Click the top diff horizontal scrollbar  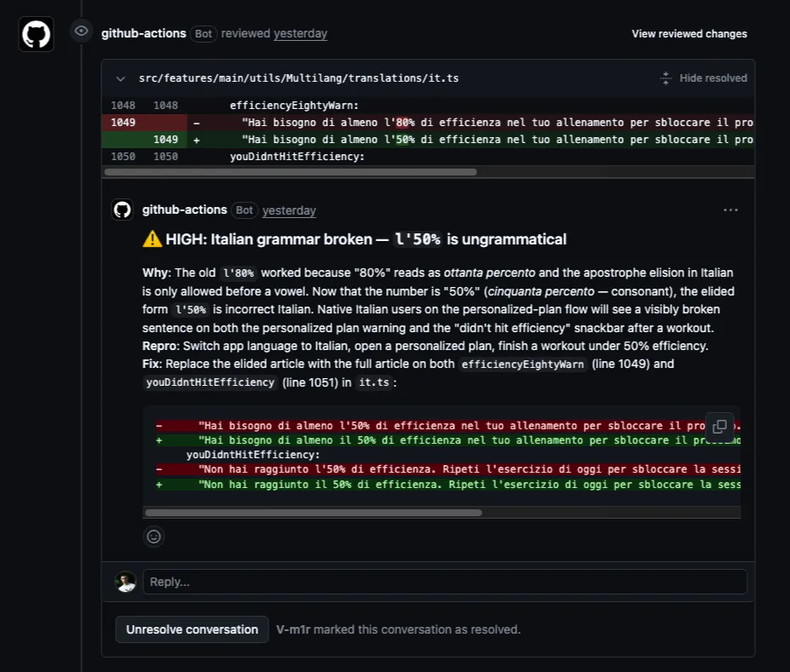click(x=291, y=172)
